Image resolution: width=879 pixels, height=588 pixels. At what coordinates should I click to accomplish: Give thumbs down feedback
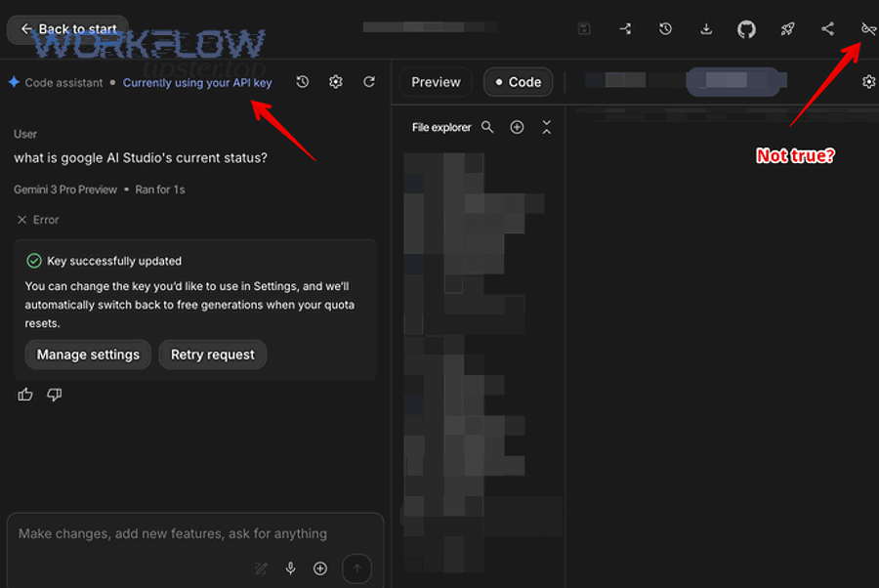(x=55, y=395)
